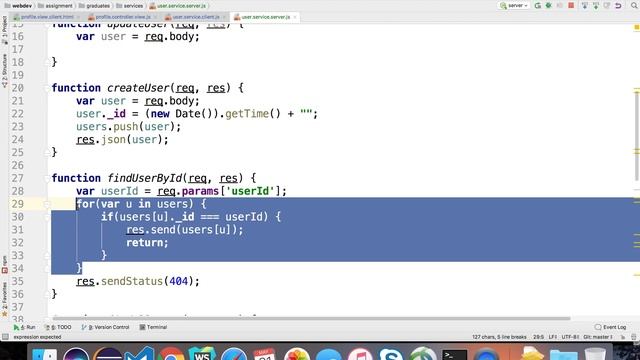640x360 pixels.
Task: Click the line 29 gutter number
Action: coord(17,204)
